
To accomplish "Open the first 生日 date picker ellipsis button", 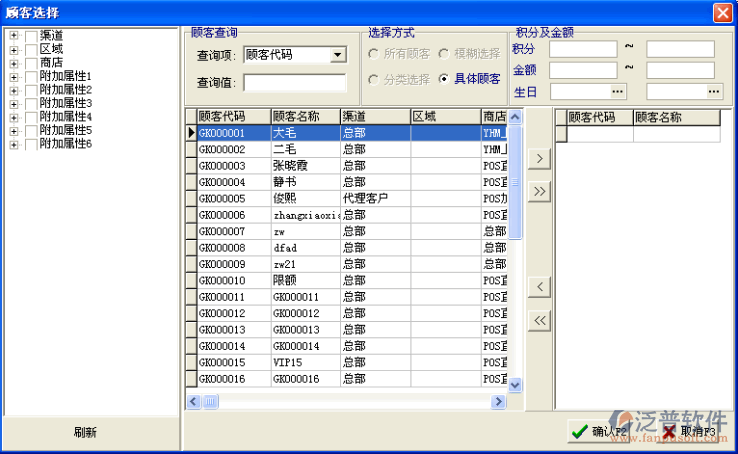I will (x=618, y=92).
